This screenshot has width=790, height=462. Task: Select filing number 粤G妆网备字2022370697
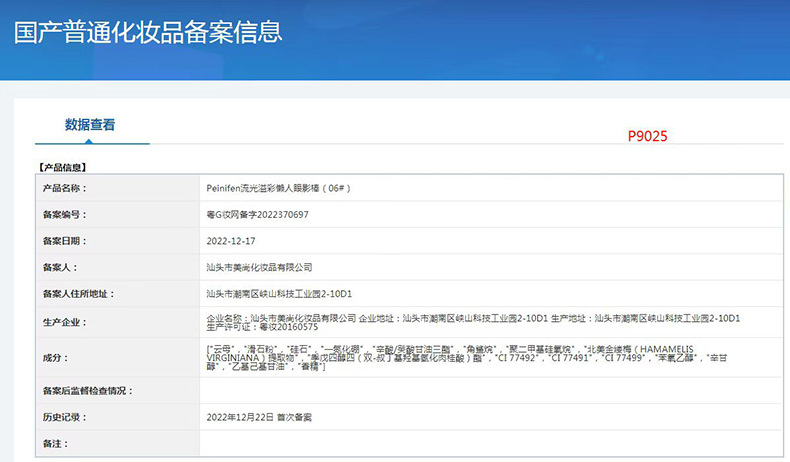click(x=257, y=215)
